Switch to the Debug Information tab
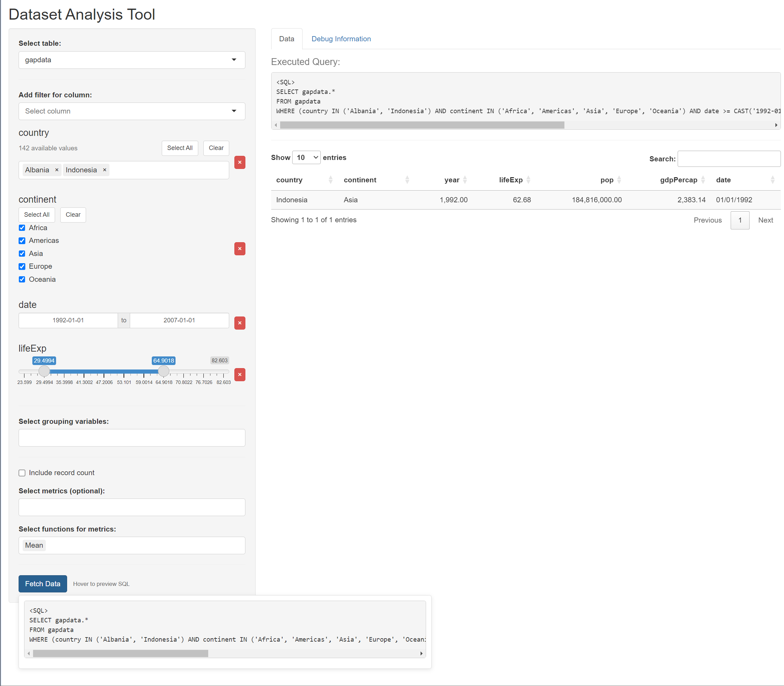Screen dimensions: 784x686 pyautogui.click(x=341, y=39)
